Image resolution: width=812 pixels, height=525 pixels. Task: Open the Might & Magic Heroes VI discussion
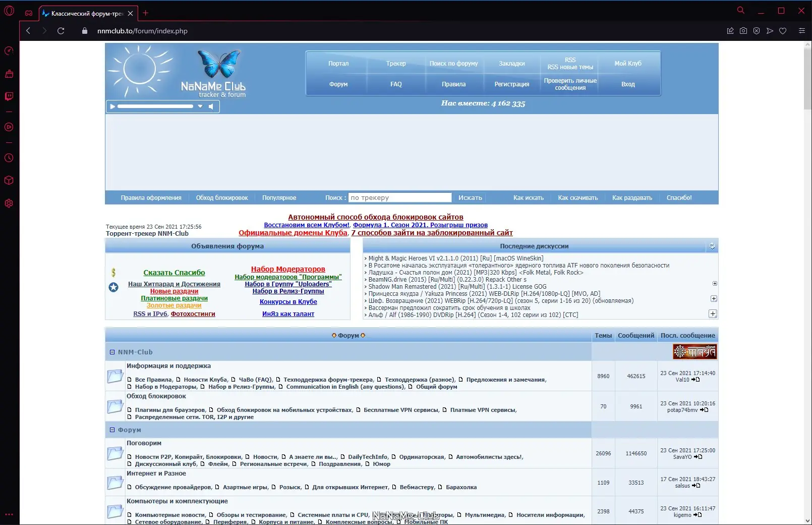click(x=456, y=258)
